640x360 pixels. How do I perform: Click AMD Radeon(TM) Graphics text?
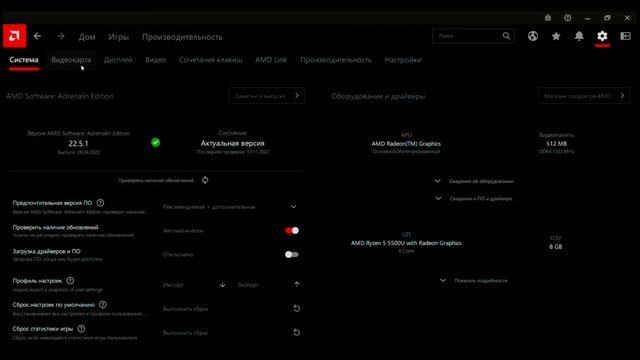tap(406, 144)
